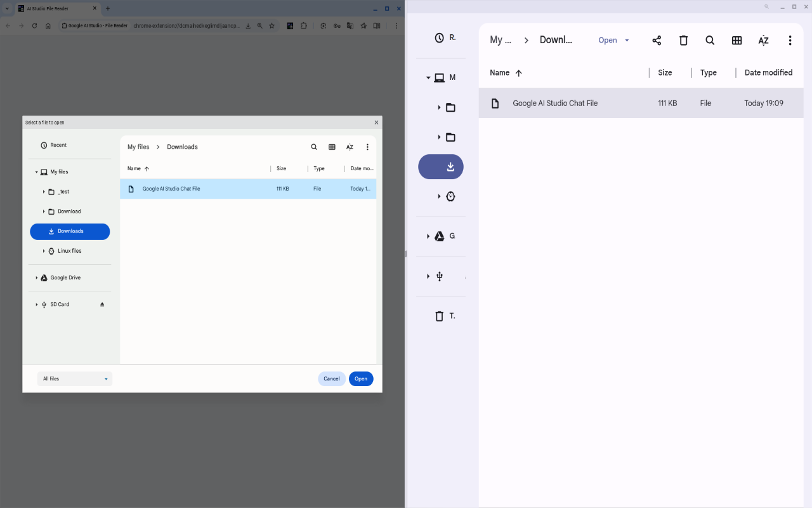Open the All files type dropdown
812x508 pixels.
75,378
